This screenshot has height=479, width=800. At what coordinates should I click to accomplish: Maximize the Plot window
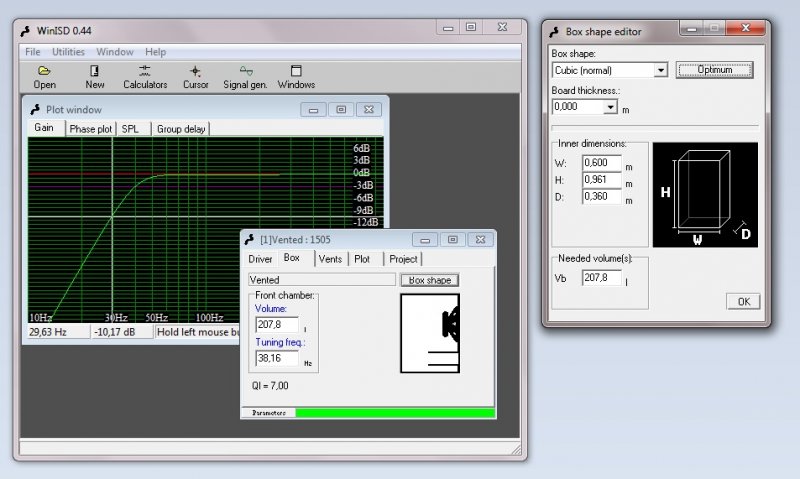click(341, 110)
